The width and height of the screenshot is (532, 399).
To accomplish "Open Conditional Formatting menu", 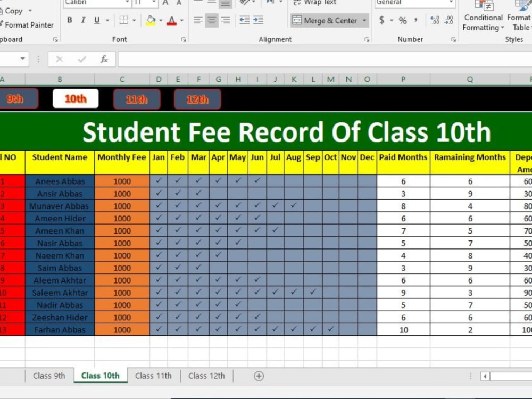I will pos(483,16).
